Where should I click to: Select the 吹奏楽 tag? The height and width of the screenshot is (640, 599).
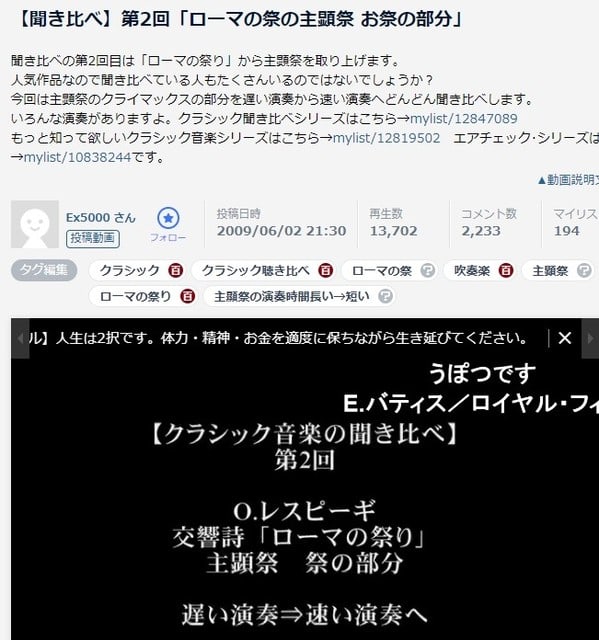click(472, 271)
